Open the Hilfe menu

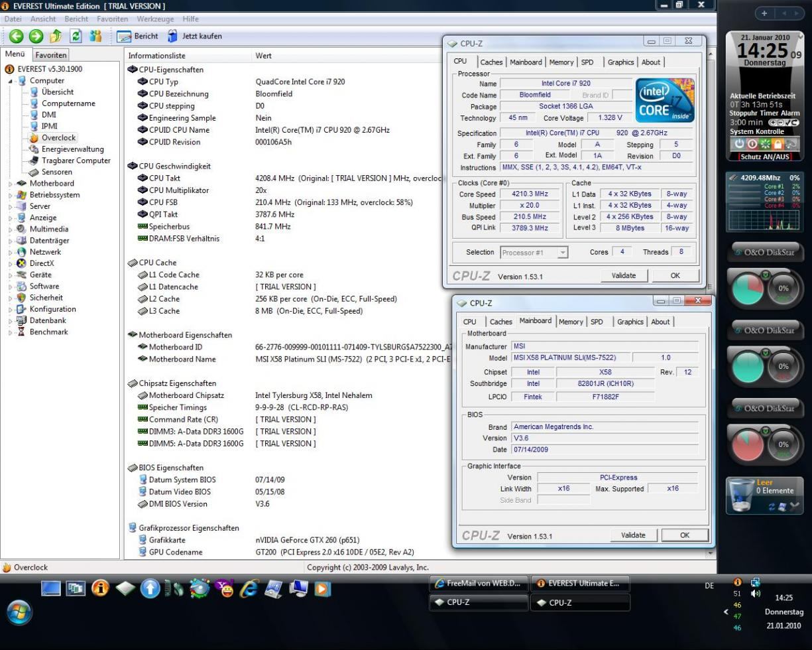click(x=190, y=19)
